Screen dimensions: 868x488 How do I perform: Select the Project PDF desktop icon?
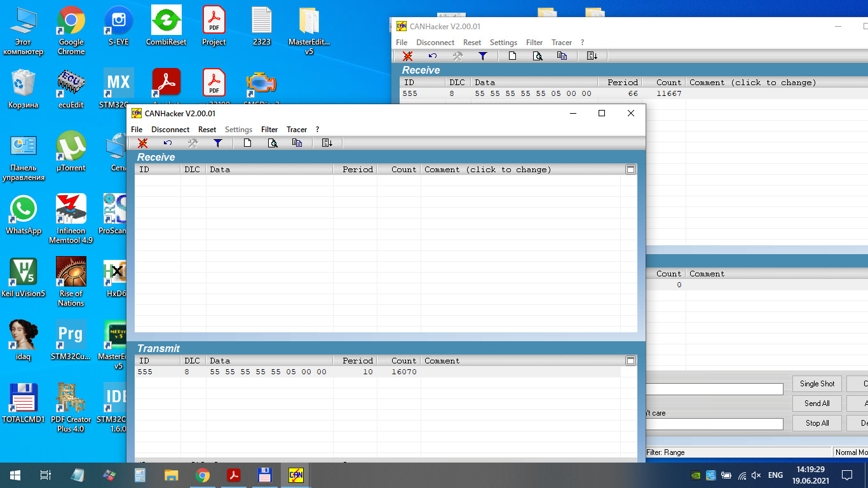(x=214, y=27)
